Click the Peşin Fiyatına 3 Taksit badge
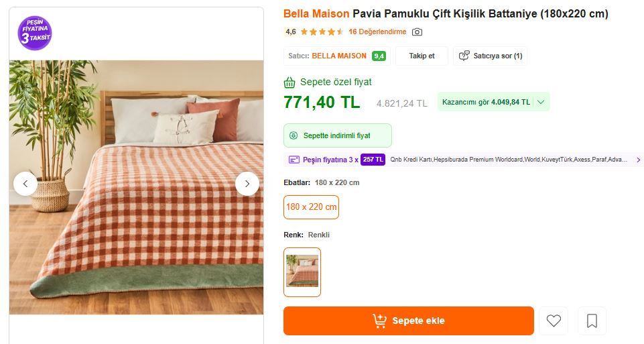The image size is (644, 344). (36, 33)
